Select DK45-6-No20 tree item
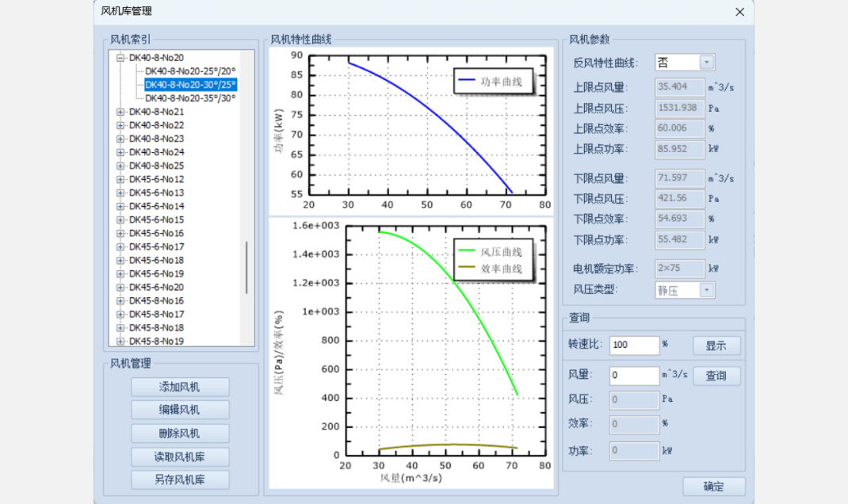The width and height of the screenshot is (848, 504). (156, 287)
